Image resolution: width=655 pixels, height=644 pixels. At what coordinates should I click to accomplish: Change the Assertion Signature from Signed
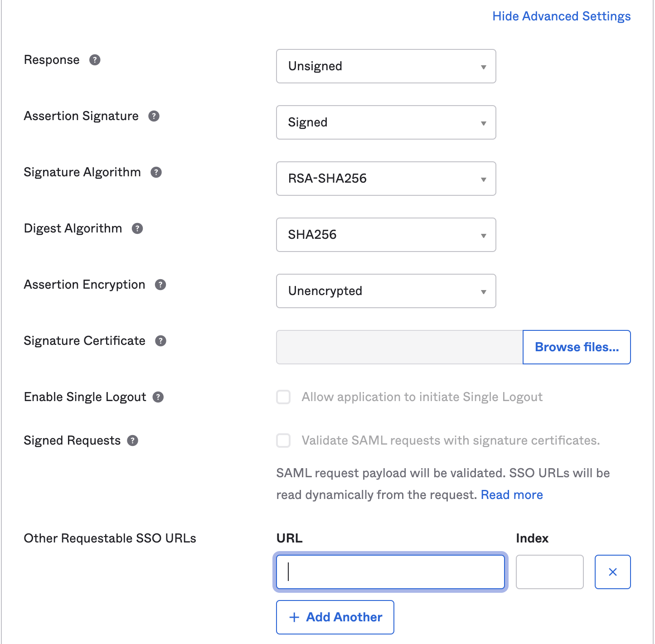pyautogui.click(x=386, y=122)
